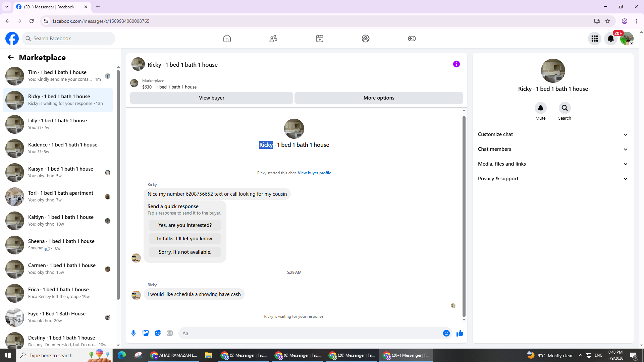Viewport: 644px width, 362px height.
Task: Send a thumbs-up like
Action: 460,333
